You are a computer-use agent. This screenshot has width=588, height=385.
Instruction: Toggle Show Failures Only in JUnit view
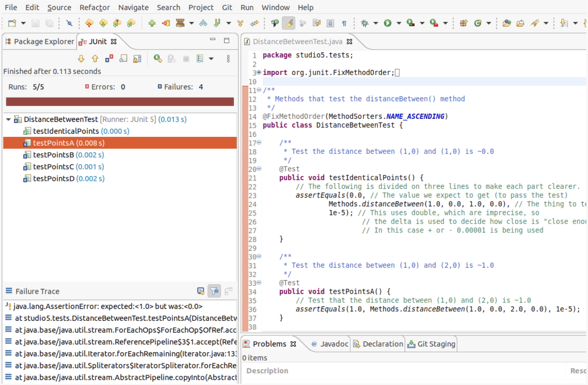tap(109, 59)
